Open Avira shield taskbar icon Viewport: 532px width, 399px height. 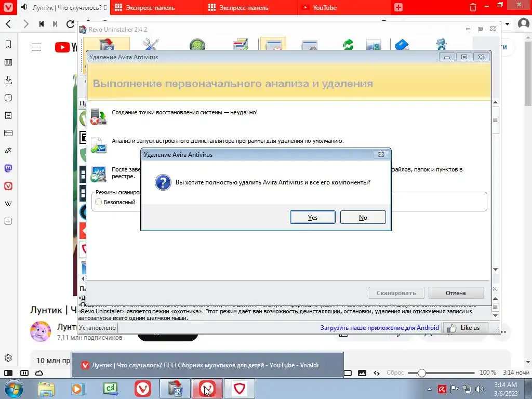point(239,389)
